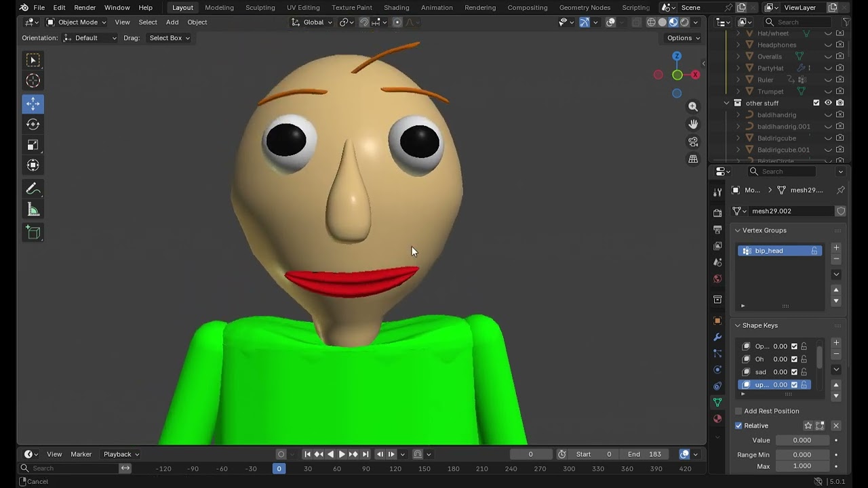The image size is (868, 488).
Task: Open the Scene properties tab
Action: coord(717,262)
